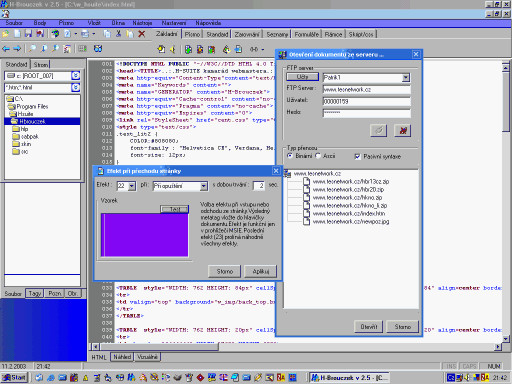512x384 pixels.
Task: Open the Vložit menu
Action: pos(94,23)
